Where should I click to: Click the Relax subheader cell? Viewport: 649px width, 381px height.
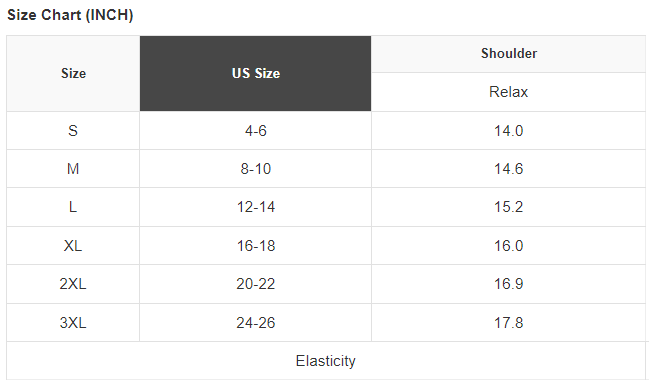509,92
